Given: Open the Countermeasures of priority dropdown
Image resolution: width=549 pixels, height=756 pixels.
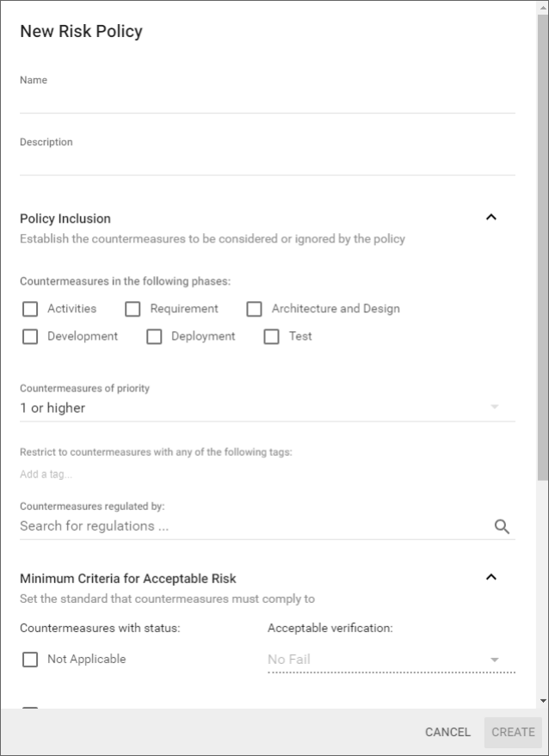Looking at the screenshot, I should pyautogui.click(x=267, y=408).
